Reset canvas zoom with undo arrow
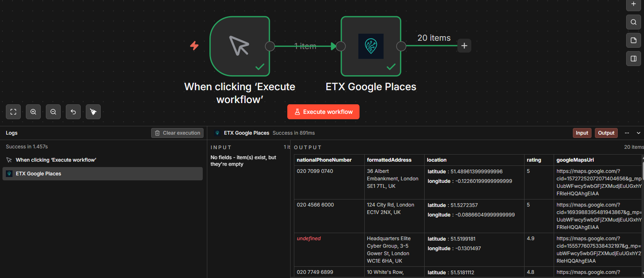644x278 pixels. (x=73, y=112)
